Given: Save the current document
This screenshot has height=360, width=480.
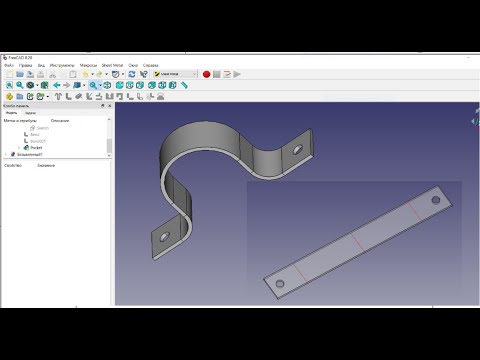Looking at the screenshot, I should 30,74.
